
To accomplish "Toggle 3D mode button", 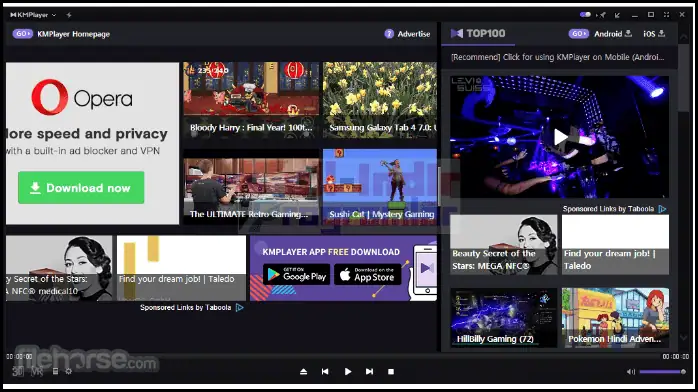I will click(18, 371).
